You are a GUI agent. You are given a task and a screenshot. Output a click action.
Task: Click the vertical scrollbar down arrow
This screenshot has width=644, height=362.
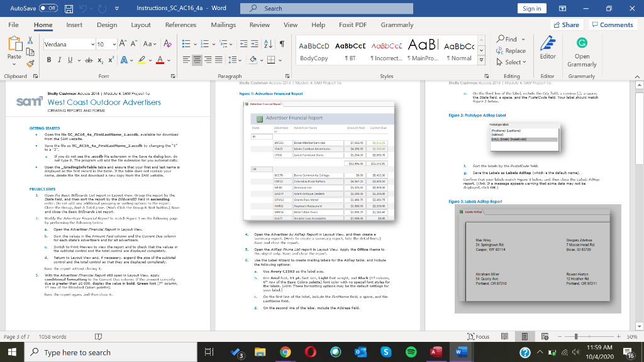click(x=639, y=327)
